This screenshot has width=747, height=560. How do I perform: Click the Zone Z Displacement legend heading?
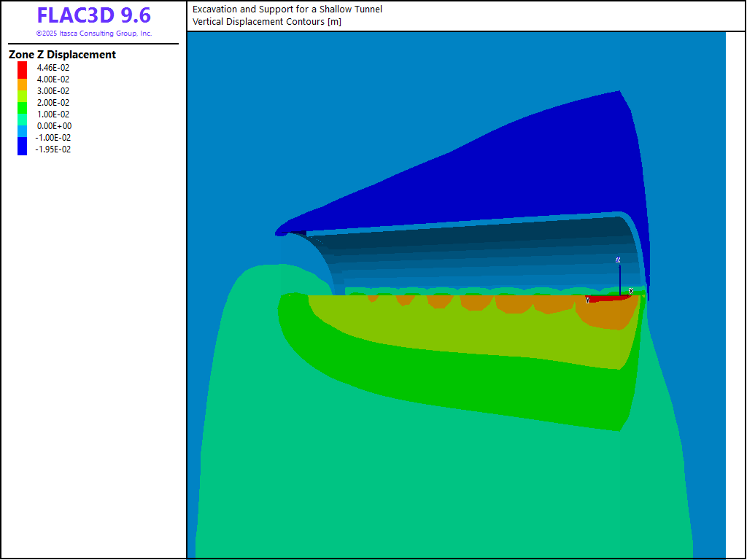pos(62,55)
